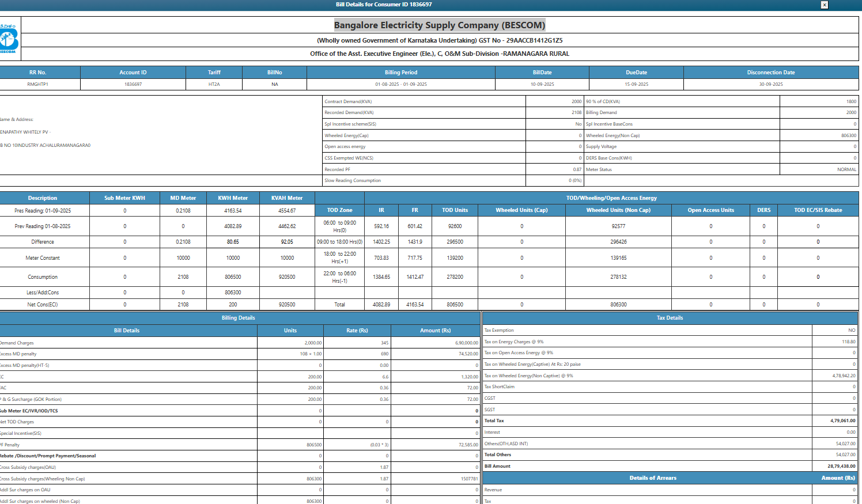862x504 pixels.
Task: Click the '22:00 to 06:00 Hrs(-1)' TOD zone
Action: tap(340, 277)
